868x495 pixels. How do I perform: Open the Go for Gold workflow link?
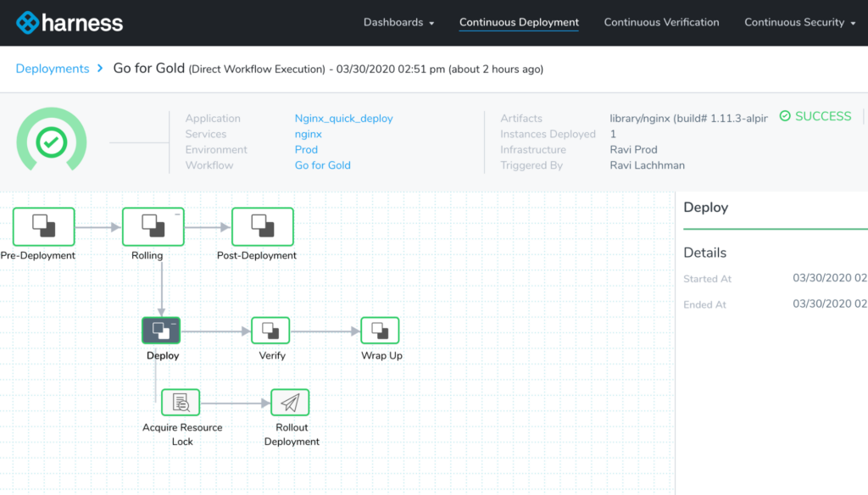tap(323, 165)
